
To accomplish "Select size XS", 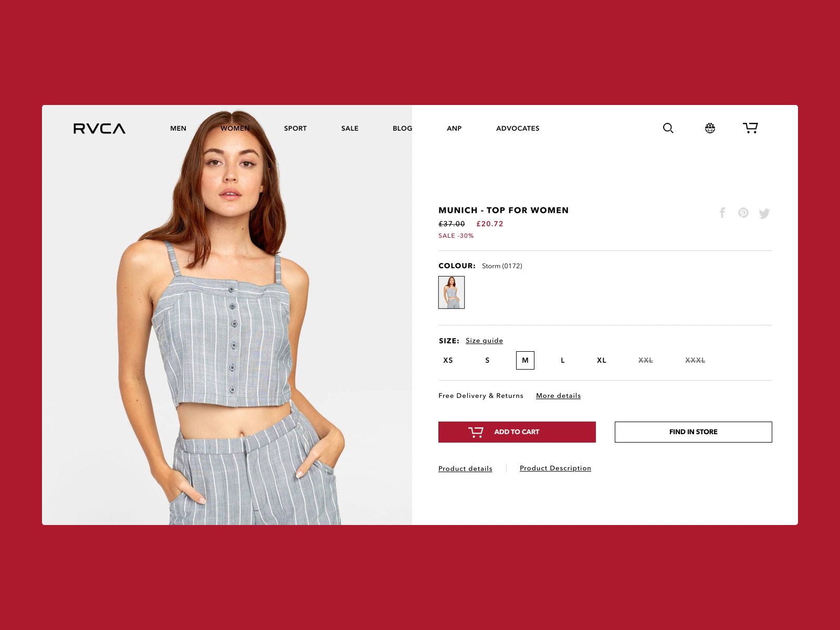I will click(448, 360).
